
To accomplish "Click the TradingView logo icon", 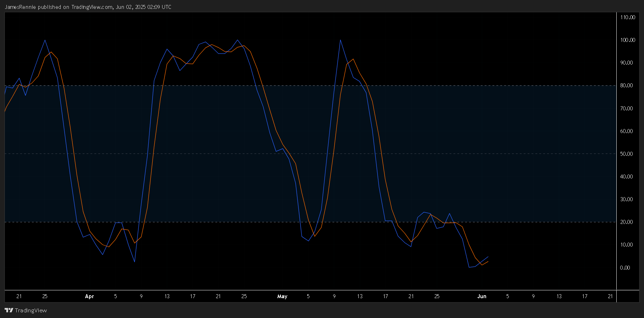I will (9, 310).
